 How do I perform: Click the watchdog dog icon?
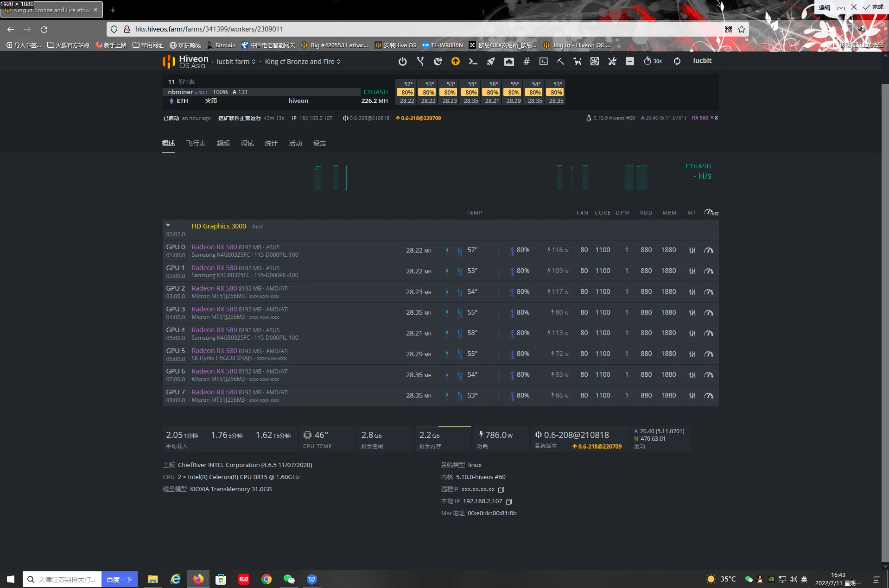578,61
